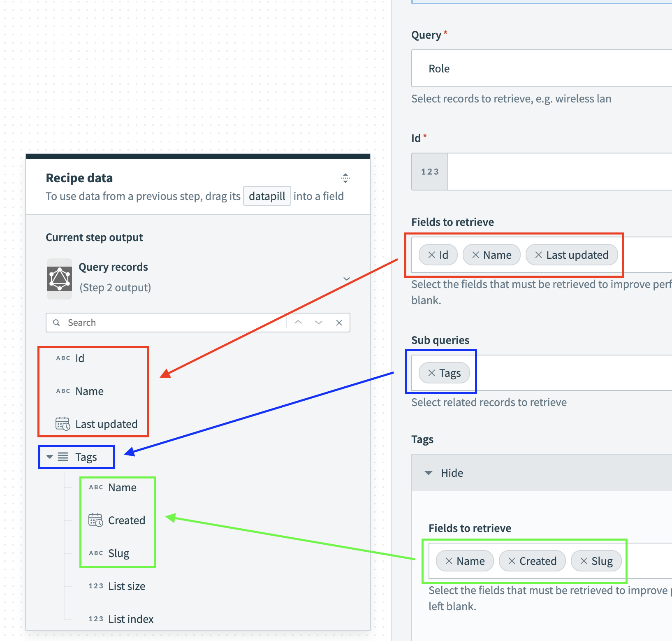Click the search magnifier icon
The height and width of the screenshot is (641, 672).
pyautogui.click(x=56, y=323)
